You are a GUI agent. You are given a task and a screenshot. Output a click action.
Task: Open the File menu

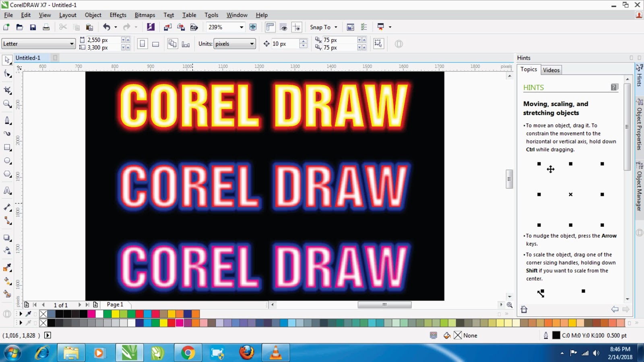point(8,15)
